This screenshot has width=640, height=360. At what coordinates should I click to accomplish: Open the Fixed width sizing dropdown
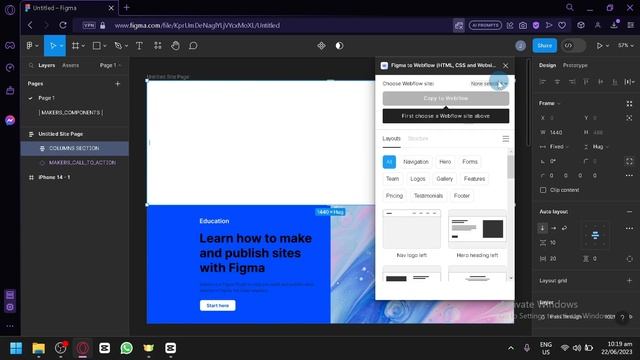pos(558,147)
